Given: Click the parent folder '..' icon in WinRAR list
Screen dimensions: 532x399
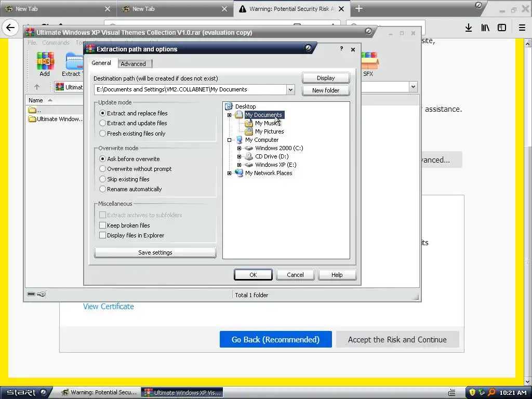Looking at the screenshot, I should point(32,110).
